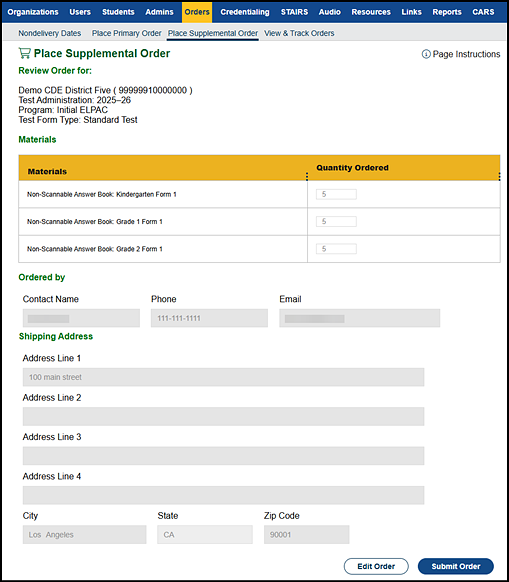Click the 'Review Order for:' heading
This screenshot has height=582, width=509.
[x=55, y=71]
